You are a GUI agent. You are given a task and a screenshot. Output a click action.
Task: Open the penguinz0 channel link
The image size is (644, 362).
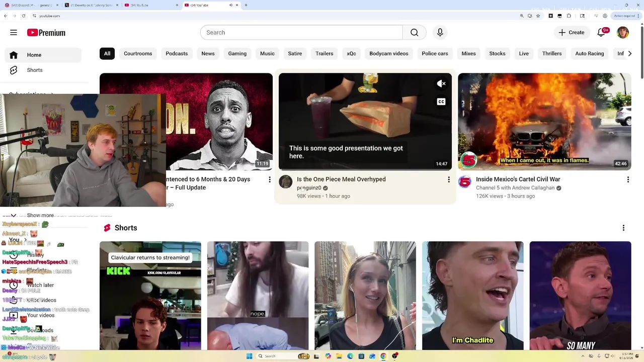[x=309, y=188]
